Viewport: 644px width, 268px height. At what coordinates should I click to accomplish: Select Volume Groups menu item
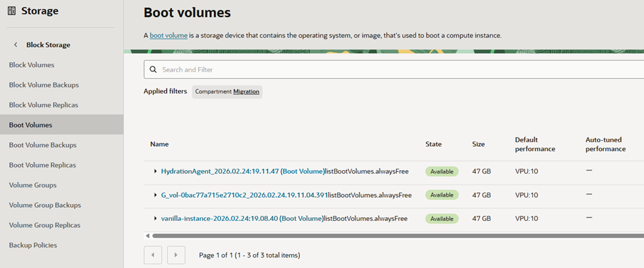click(x=33, y=185)
